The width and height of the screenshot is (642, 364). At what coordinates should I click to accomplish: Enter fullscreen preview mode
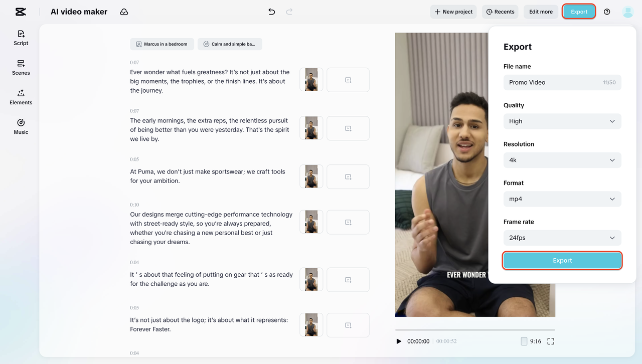click(x=550, y=341)
